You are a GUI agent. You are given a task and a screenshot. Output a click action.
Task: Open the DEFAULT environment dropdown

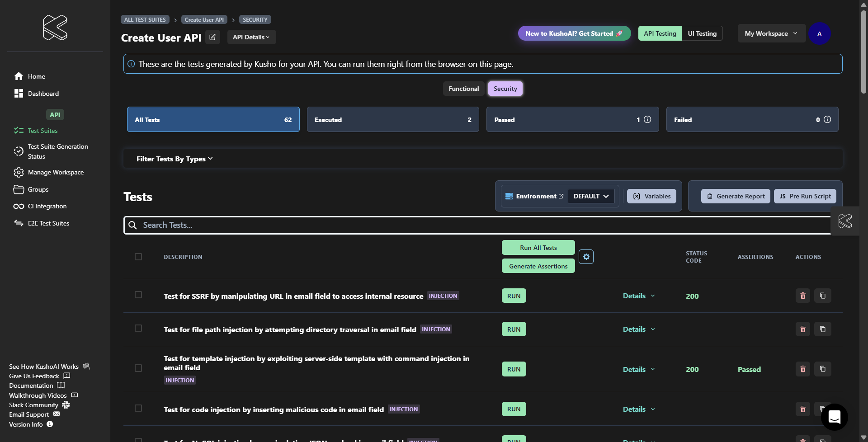[x=591, y=196]
